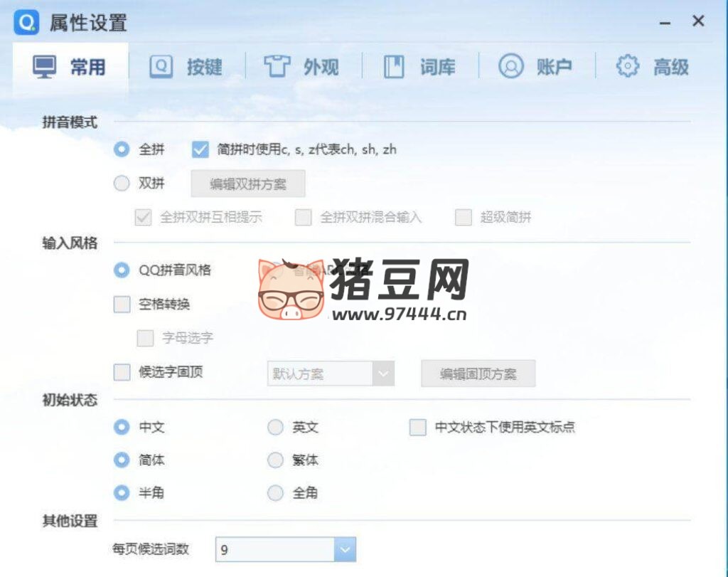Select 繁体 as initial state
Image resolution: width=728 pixels, height=577 pixels.
(x=275, y=460)
